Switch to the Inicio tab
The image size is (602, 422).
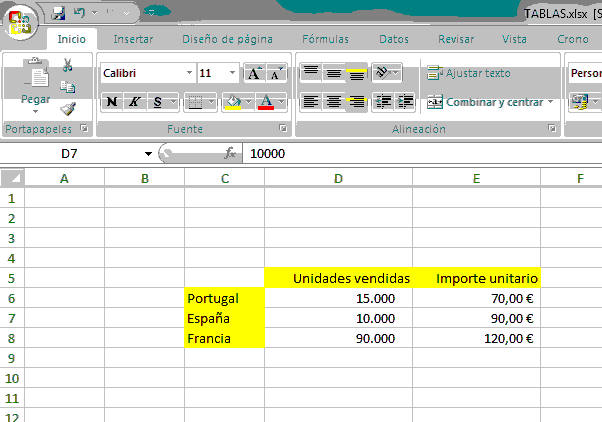tap(71, 39)
